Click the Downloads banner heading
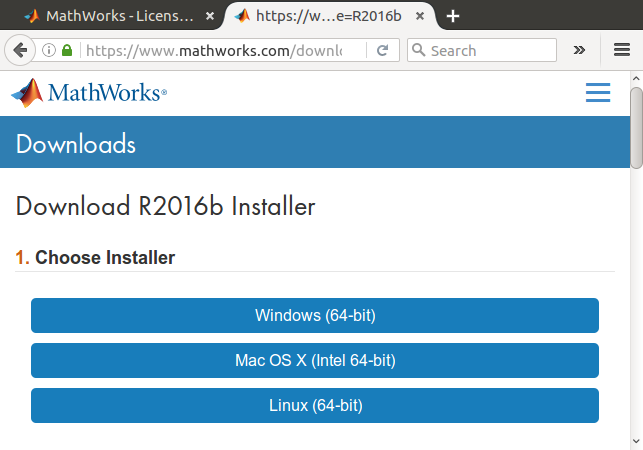643x450 pixels. 76,144
